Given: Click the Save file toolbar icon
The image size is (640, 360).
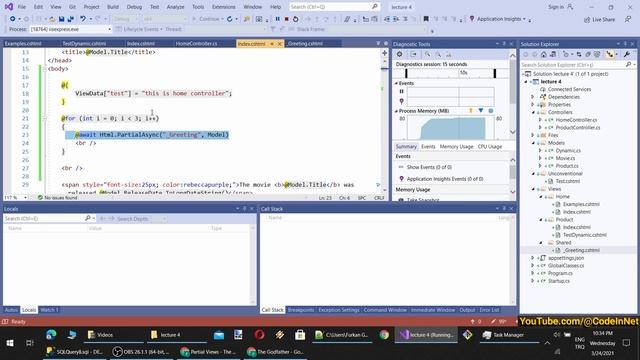Looking at the screenshot, I should 62,19.
